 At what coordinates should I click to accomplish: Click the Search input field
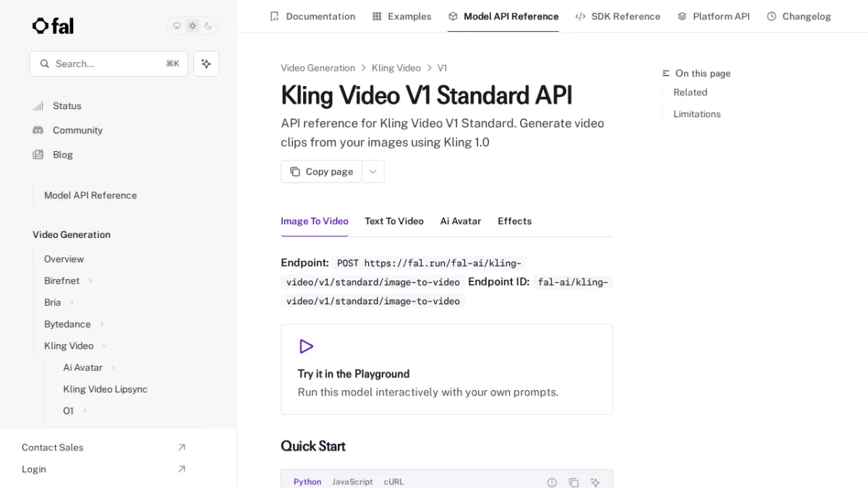click(109, 64)
